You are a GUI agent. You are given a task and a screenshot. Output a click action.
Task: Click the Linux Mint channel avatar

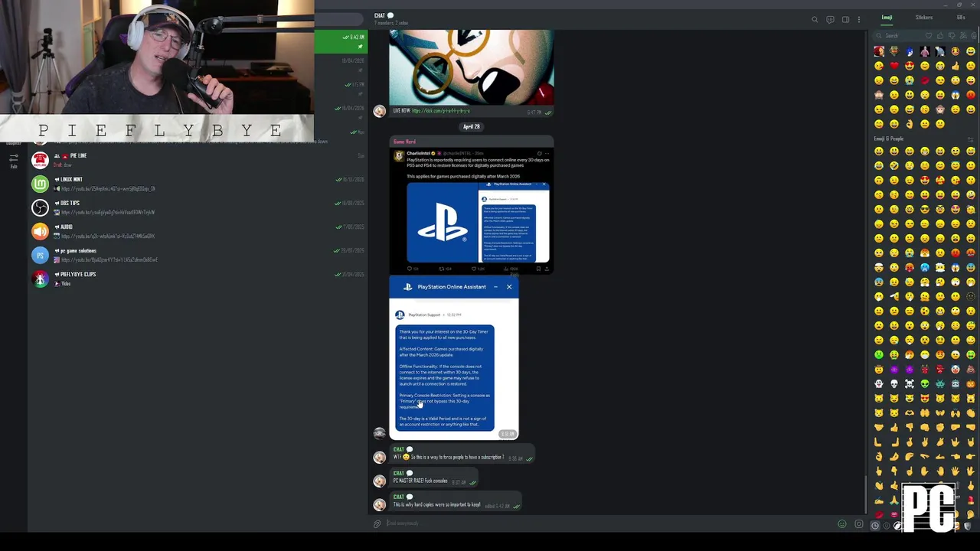pos(40,184)
